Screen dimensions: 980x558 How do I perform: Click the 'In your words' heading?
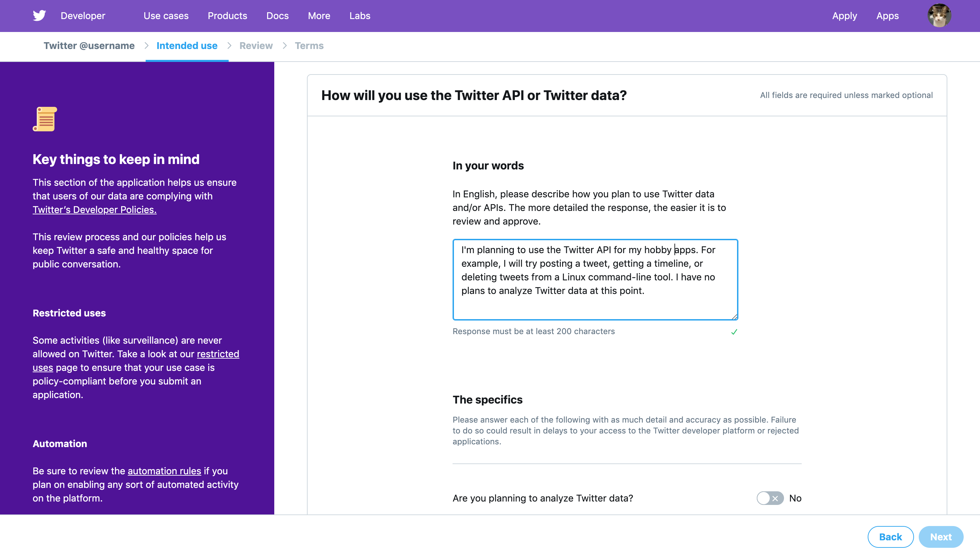point(488,166)
